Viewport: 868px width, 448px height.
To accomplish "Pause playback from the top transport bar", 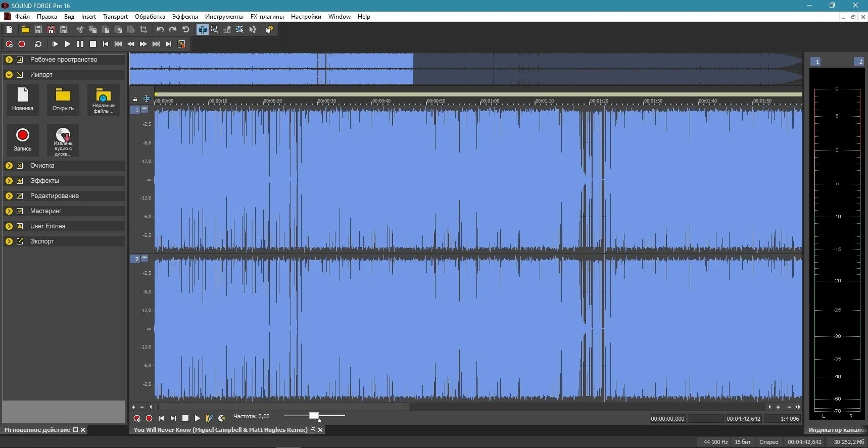I will point(80,44).
